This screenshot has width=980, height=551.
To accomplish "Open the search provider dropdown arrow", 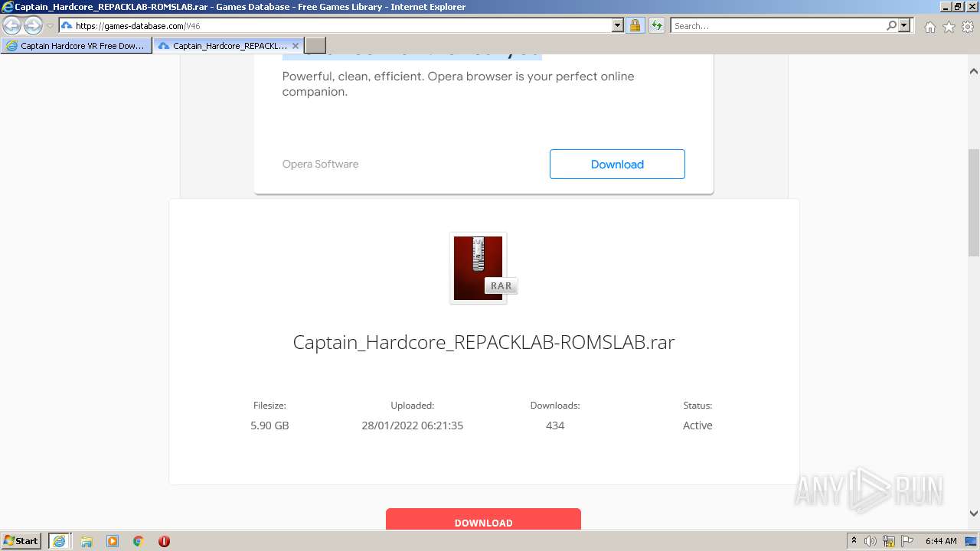I will (904, 26).
